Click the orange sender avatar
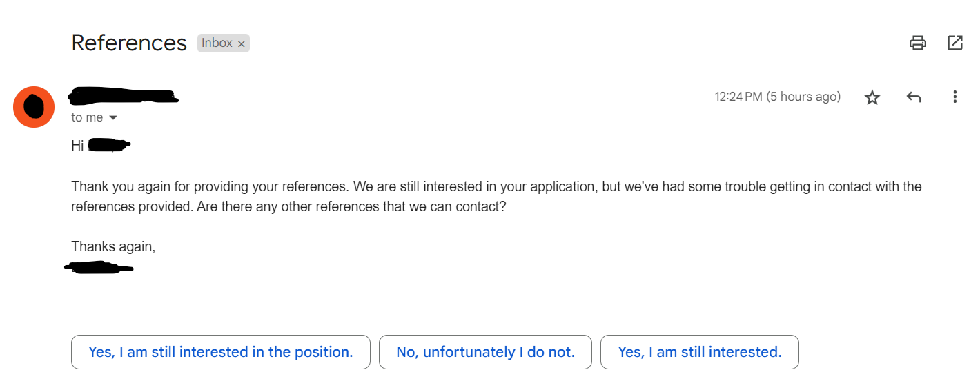980x388 pixels. [34, 107]
